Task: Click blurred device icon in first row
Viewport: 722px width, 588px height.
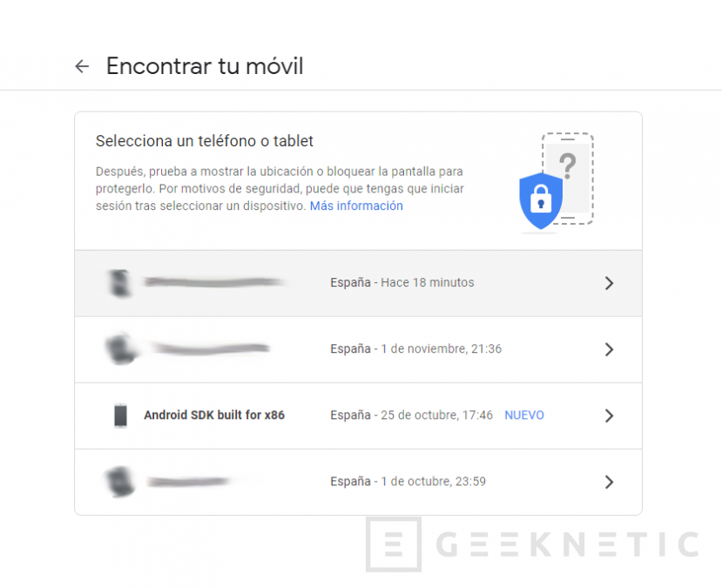Action: tap(119, 283)
